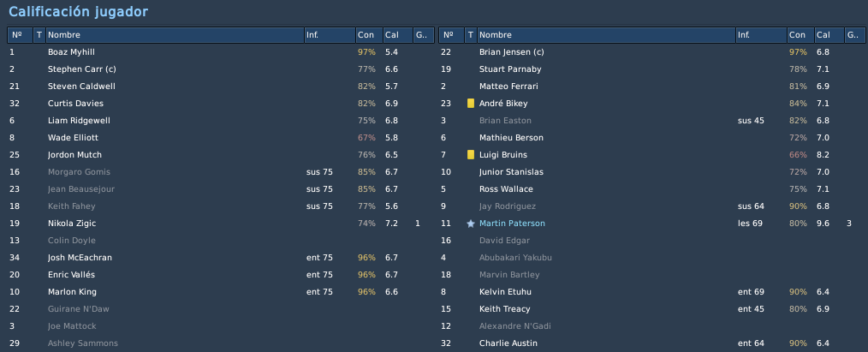
Task: Click Luigi Bruins' yellow card icon
Action: click(471, 155)
